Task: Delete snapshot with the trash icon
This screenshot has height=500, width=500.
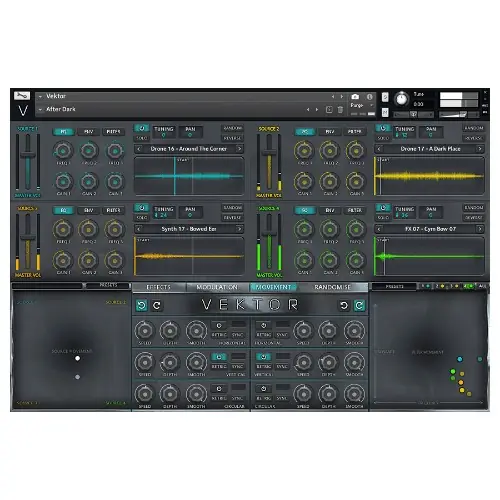Action: [x=340, y=110]
